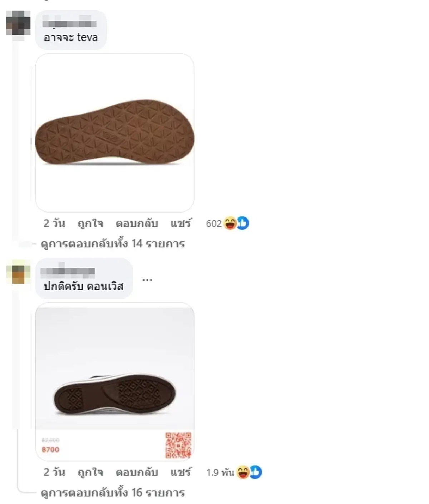Open reactions on the Teva comment (602)
Image resolution: width=429 pixels, height=504 pixels.
pos(227,223)
